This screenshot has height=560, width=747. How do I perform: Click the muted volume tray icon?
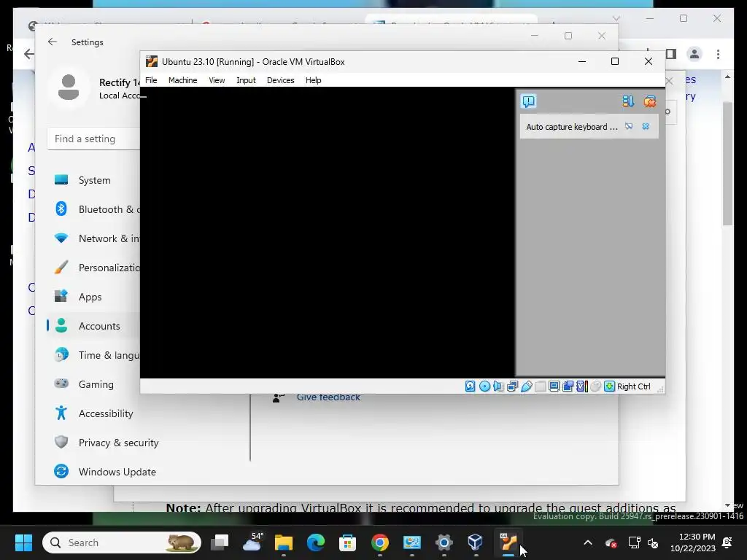coord(653,542)
